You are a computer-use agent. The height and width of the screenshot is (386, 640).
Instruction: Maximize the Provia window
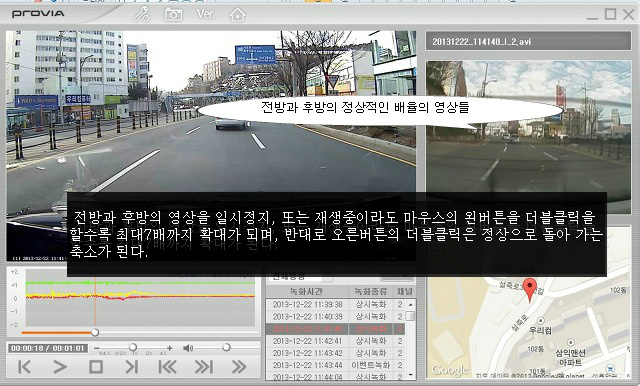pos(610,14)
